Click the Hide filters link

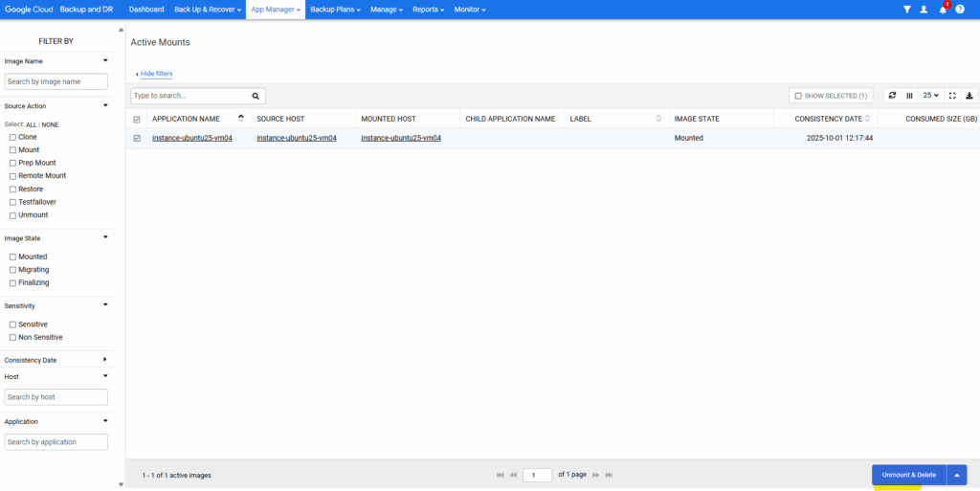tap(156, 74)
